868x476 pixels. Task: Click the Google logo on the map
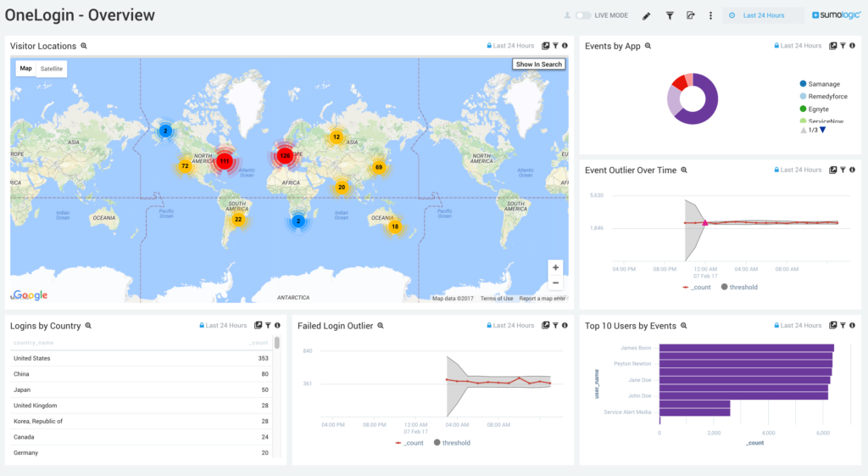tap(31, 295)
